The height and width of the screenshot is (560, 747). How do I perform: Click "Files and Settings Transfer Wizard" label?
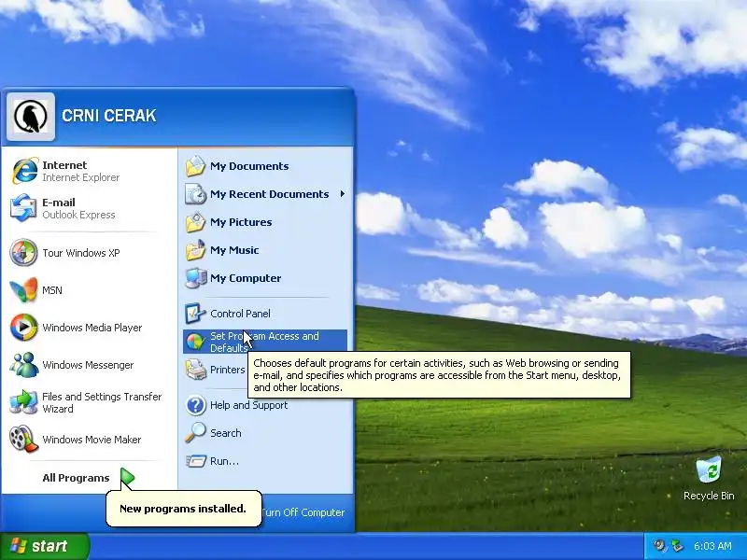tap(102, 402)
